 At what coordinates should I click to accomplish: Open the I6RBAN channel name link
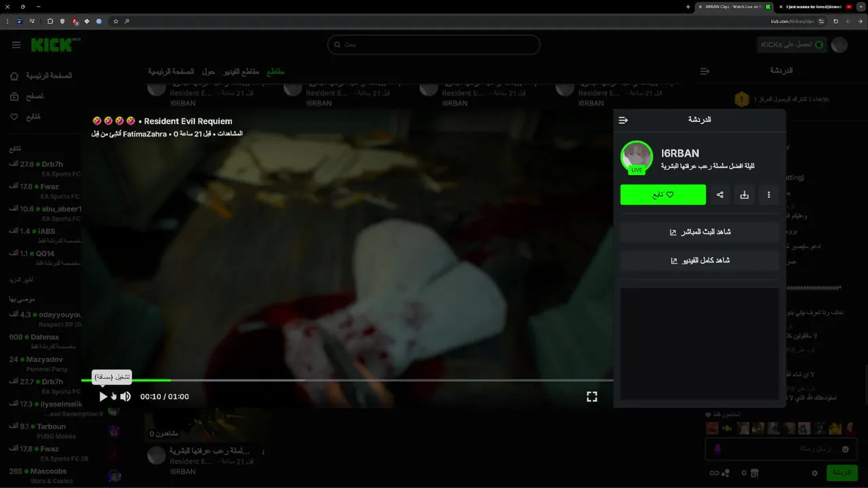click(x=680, y=153)
